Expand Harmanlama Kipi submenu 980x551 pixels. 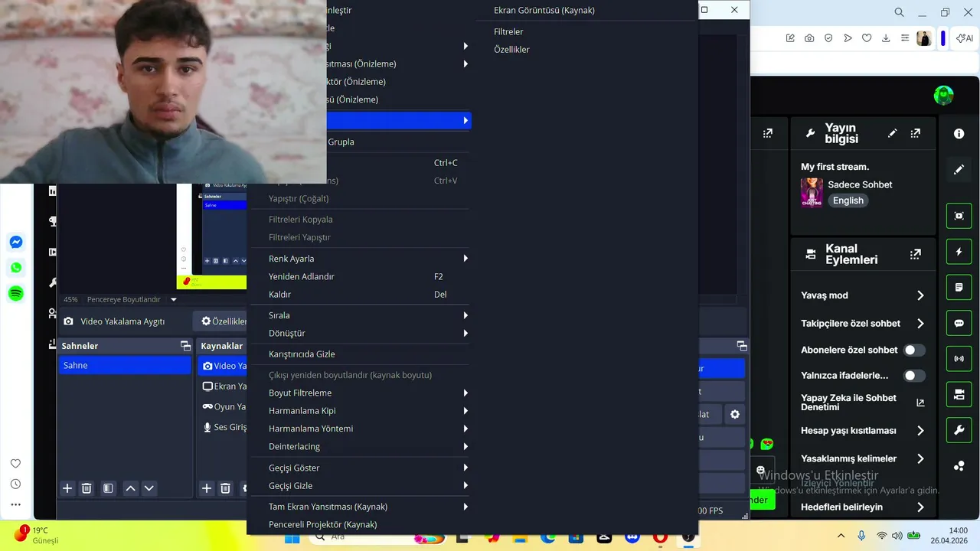point(360,411)
